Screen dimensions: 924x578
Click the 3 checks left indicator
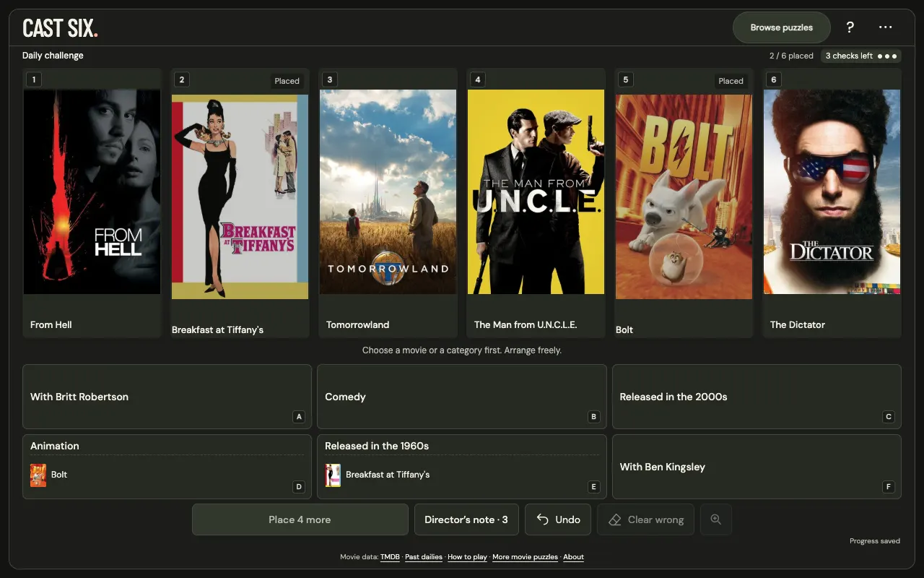point(861,56)
